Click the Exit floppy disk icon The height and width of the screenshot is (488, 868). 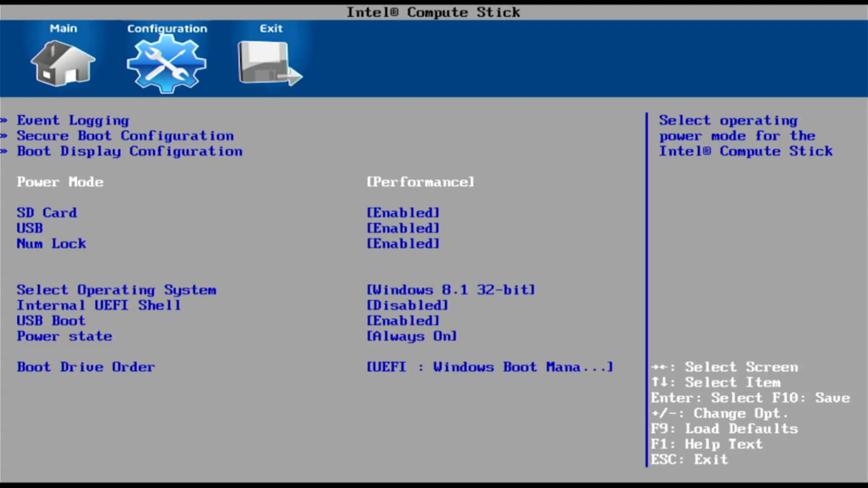click(270, 63)
